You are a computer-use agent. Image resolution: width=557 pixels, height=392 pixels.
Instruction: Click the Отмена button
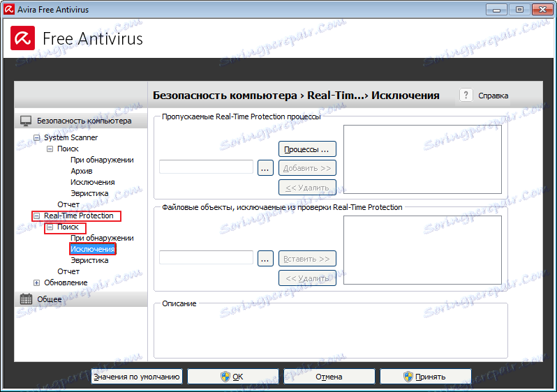(x=329, y=377)
